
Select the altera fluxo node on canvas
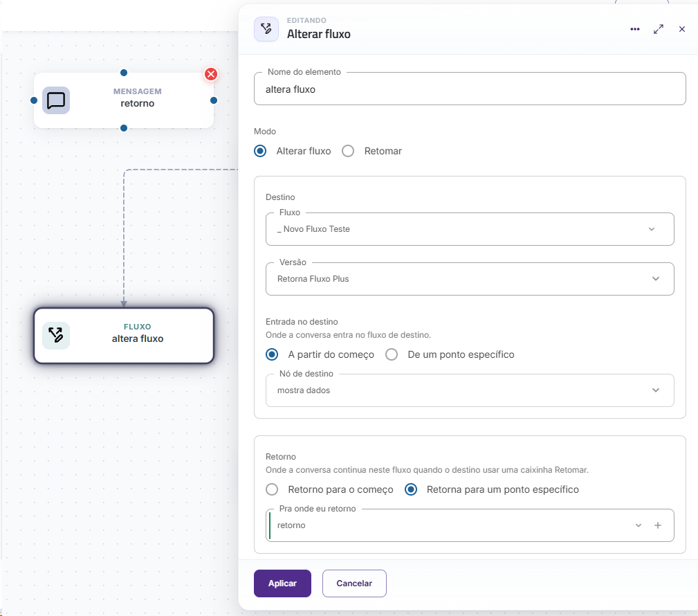point(124,336)
